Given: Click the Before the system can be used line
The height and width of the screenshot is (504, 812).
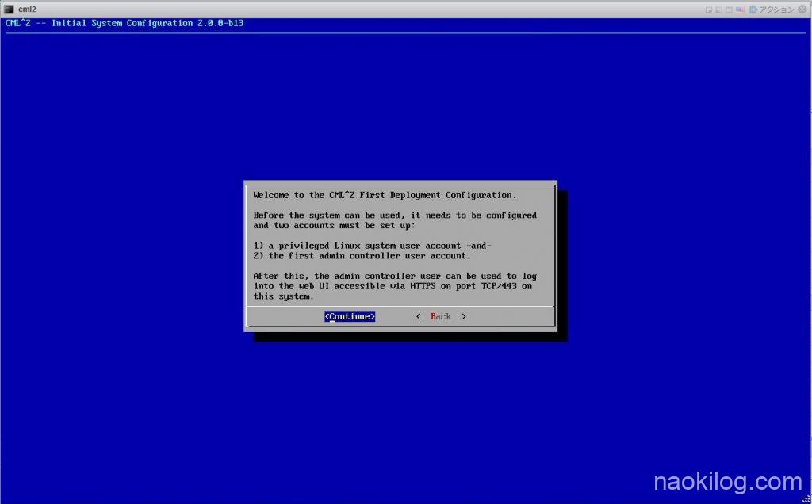Looking at the screenshot, I should pos(395,216).
